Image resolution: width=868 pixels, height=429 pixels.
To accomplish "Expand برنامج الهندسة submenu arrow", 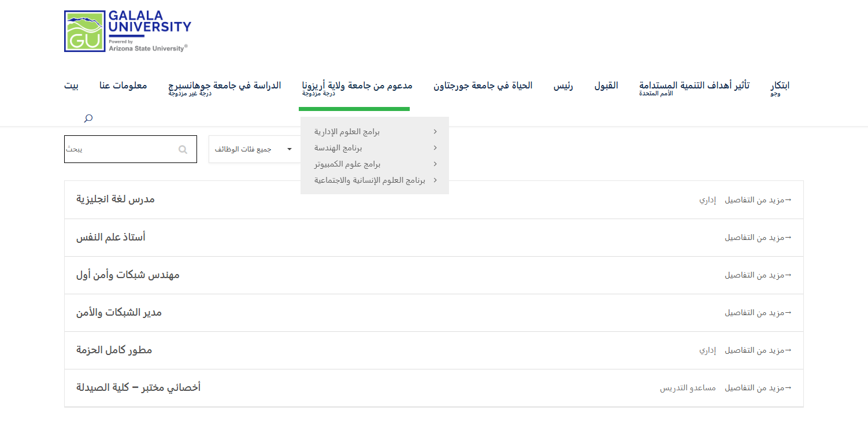I will pyautogui.click(x=435, y=148).
